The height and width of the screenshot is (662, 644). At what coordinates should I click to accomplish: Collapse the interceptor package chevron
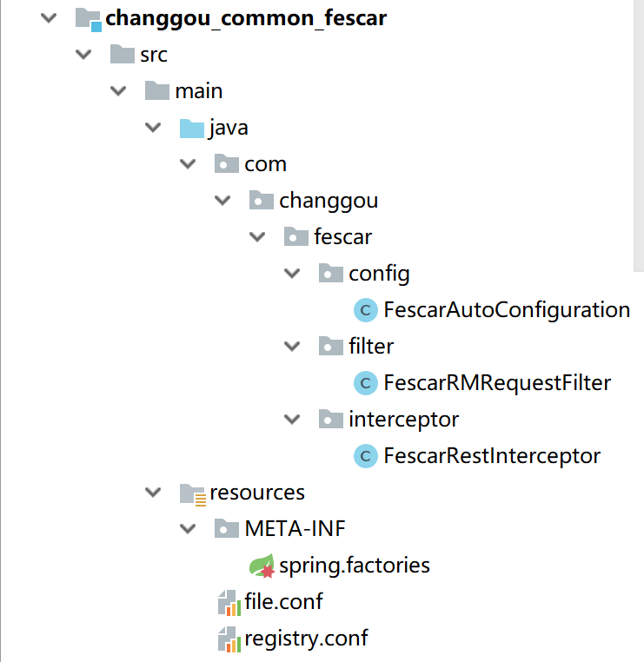(x=292, y=420)
